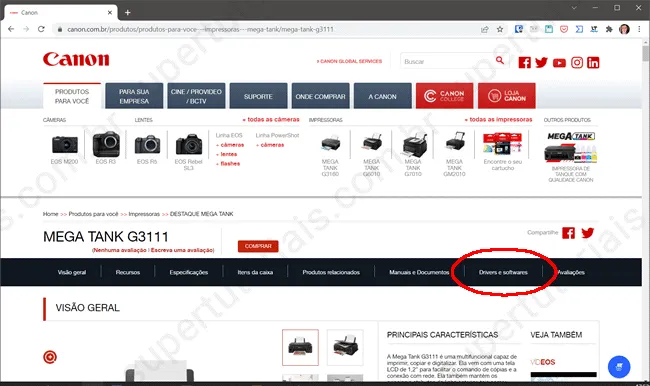Select the MEGA TANK GM2010 printer
Screen dimensions: 650x386
[x=454, y=155]
